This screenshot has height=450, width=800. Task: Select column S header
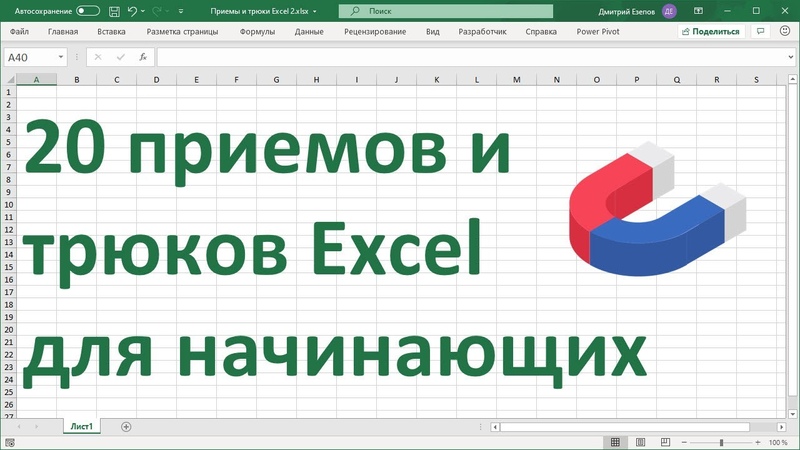pyautogui.click(x=756, y=80)
